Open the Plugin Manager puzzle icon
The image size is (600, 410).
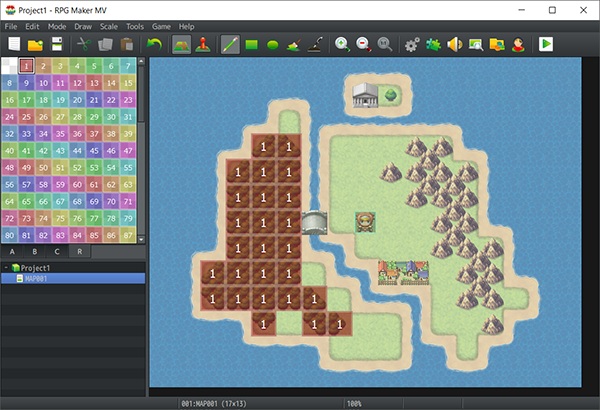(434, 44)
